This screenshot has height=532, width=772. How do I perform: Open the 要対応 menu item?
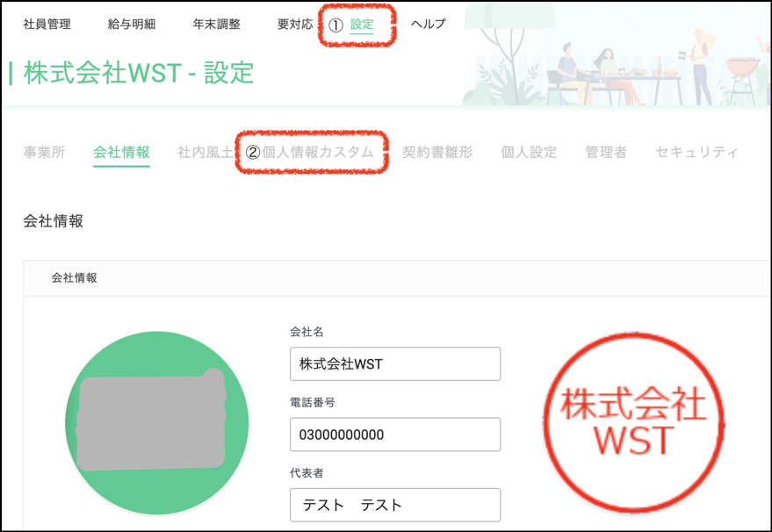295,24
